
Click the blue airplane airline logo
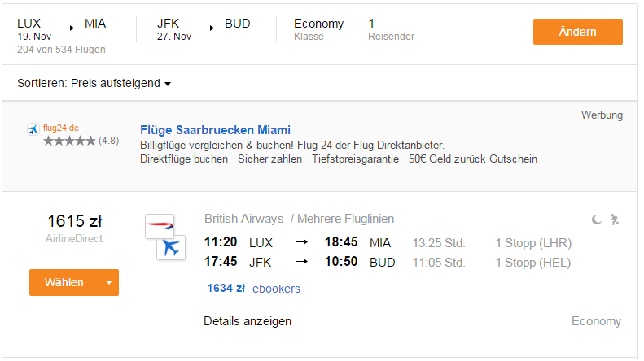[x=171, y=248]
